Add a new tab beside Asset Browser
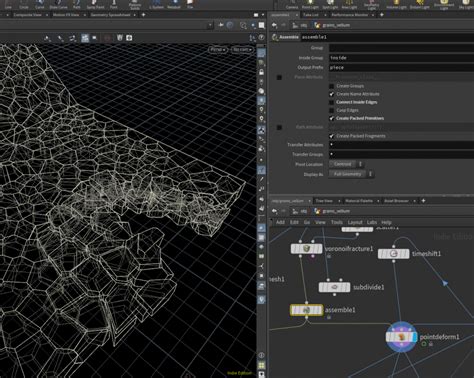This screenshot has width=474, height=378. pos(423,201)
